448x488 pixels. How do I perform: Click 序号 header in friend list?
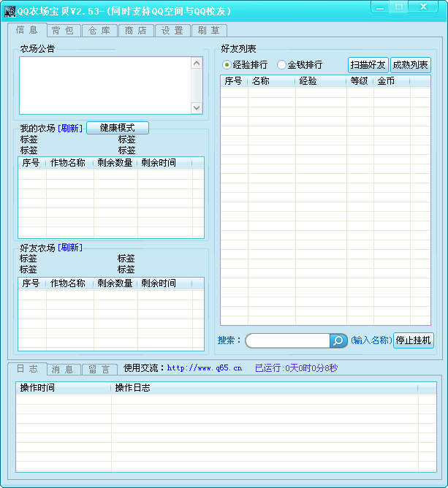click(235, 81)
